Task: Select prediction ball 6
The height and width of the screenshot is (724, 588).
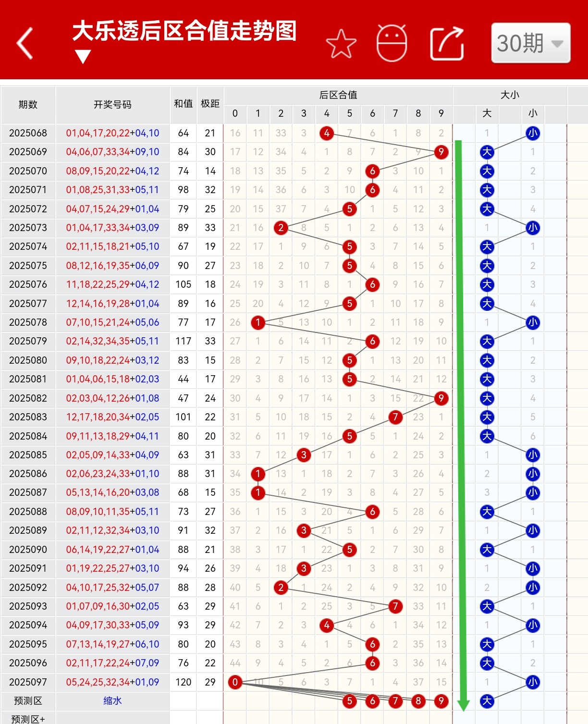Action: pos(372,701)
